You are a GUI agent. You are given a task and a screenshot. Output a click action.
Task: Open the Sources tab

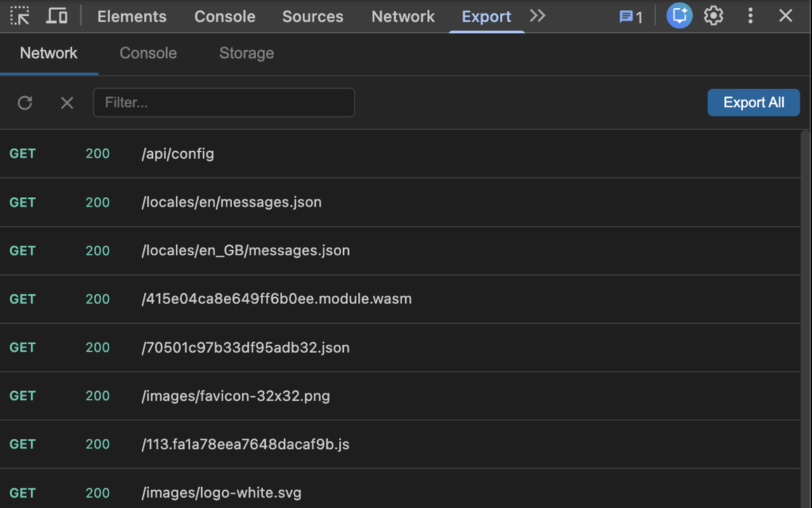coord(313,17)
